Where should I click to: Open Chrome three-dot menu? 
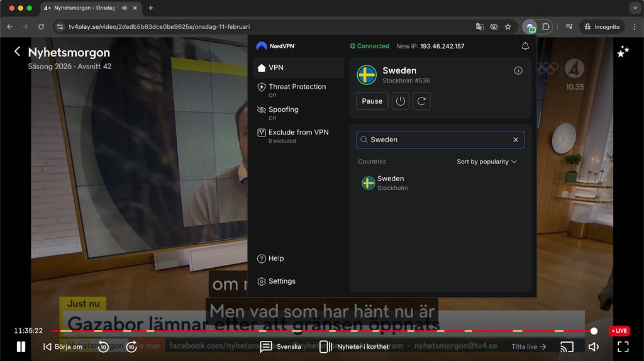point(635,26)
